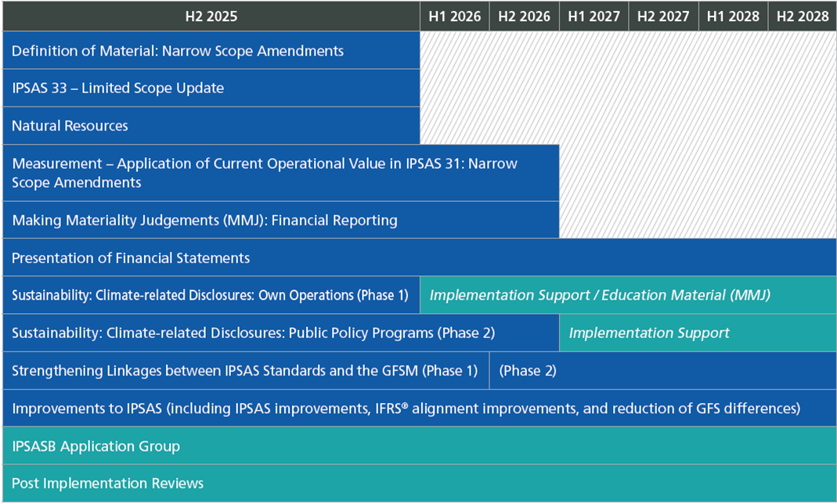
Task: Click the H2 2028 column header
Action: coord(803,16)
